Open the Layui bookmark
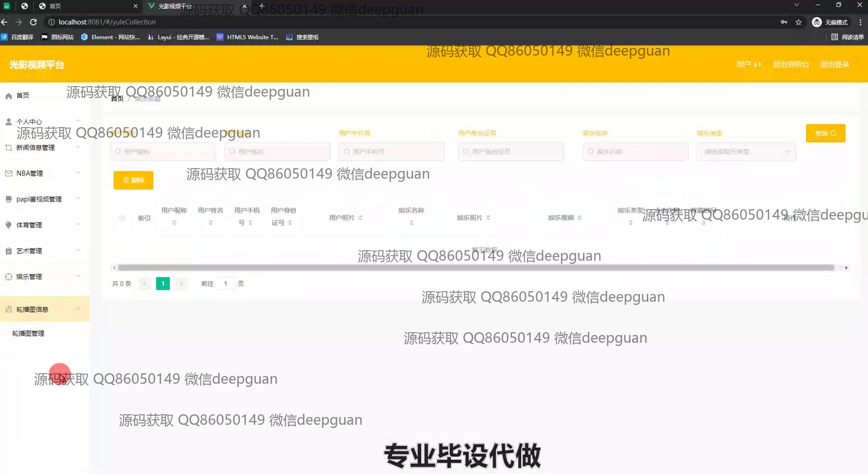The width and height of the screenshot is (868, 474). [178, 37]
